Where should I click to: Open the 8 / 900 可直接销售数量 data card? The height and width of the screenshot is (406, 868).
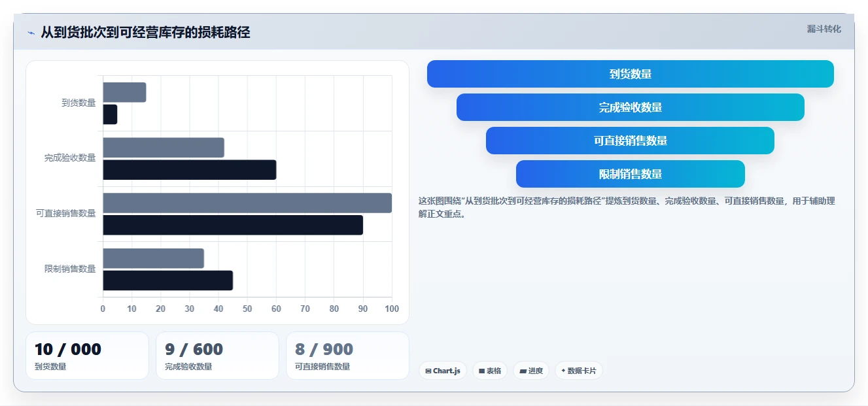coord(347,356)
